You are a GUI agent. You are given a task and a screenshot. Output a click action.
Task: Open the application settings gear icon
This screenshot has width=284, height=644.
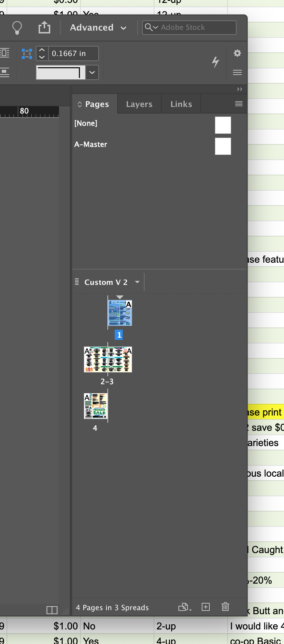[x=237, y=53]
